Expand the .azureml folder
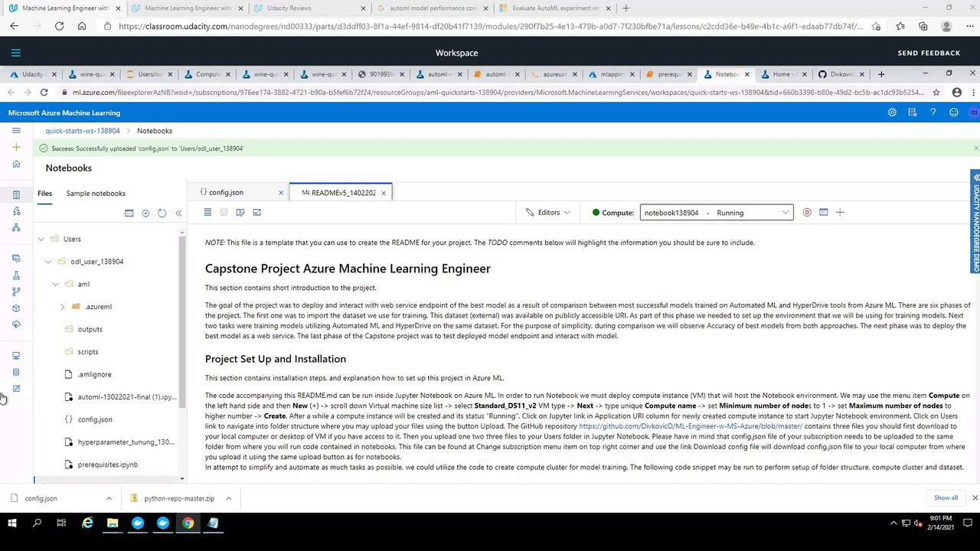The image size is (980, 551). (63, 307)
